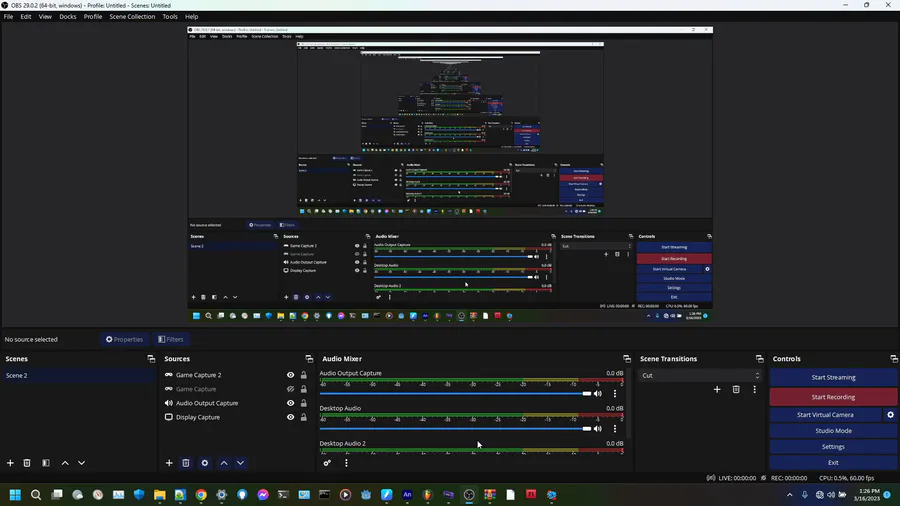Hide Audio Output Capture eye icon
Image resolution: width=900 pixels, height=506 pixels.
coord(290,403)
